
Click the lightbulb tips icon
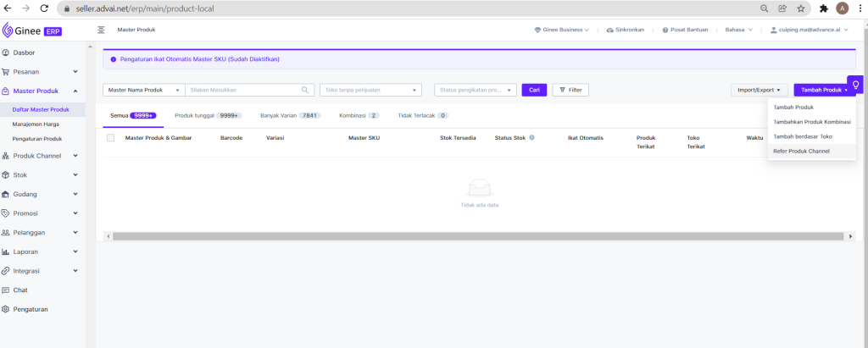pos(856,85)
